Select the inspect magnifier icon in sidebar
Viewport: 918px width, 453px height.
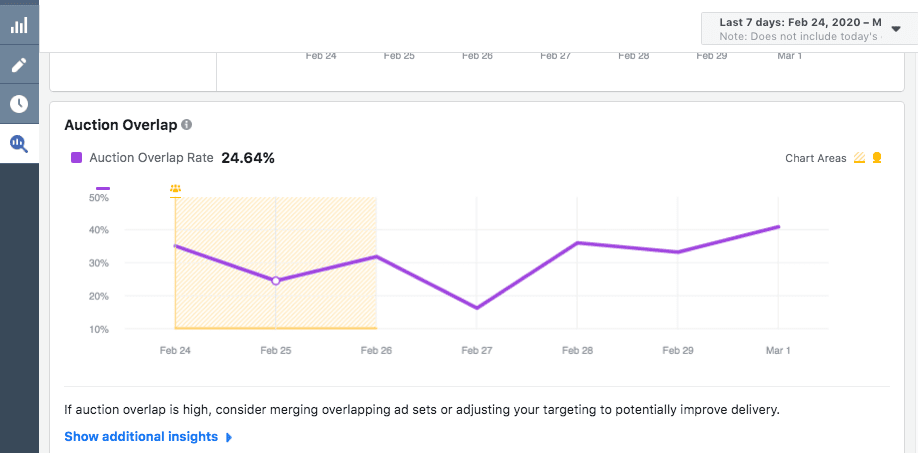(x=19, y=143)
